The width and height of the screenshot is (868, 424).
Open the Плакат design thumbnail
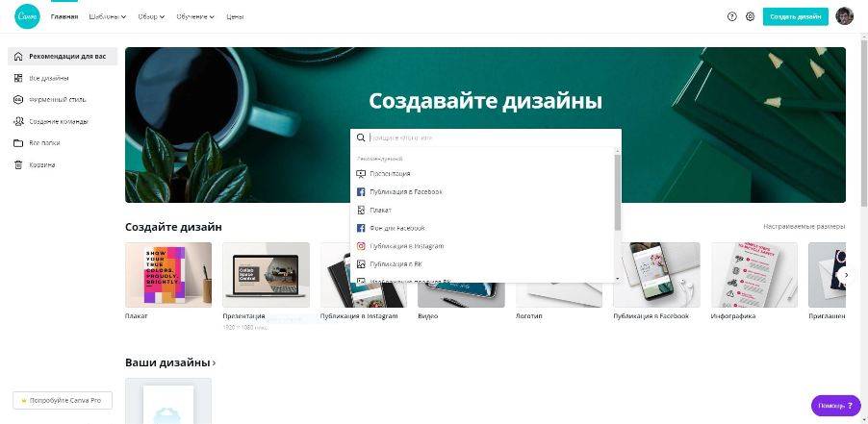pos(168,275)
